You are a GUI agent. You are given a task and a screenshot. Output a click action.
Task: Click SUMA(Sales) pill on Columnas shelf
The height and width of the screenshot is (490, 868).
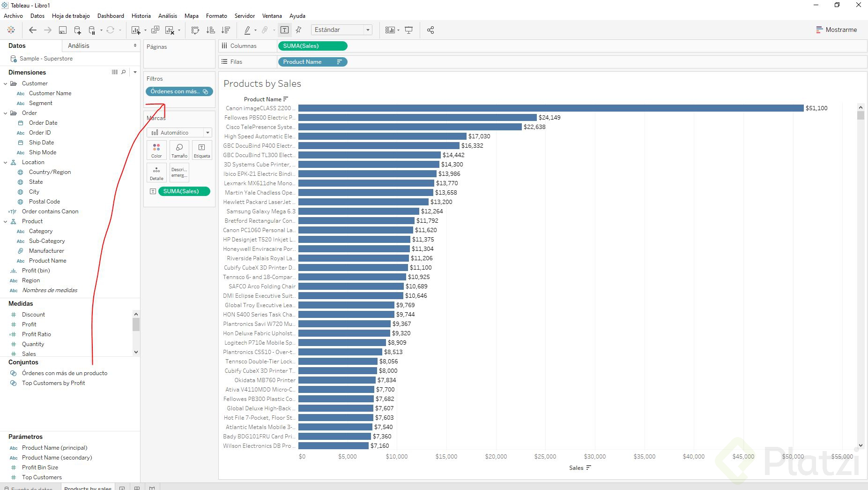click(x=312, y=46)
